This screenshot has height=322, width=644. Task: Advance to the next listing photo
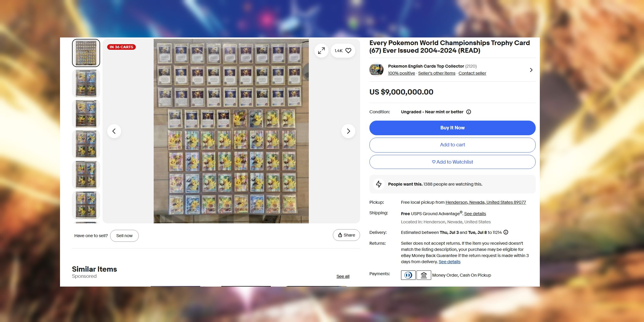pyautogui.click(x=348, y=131)
